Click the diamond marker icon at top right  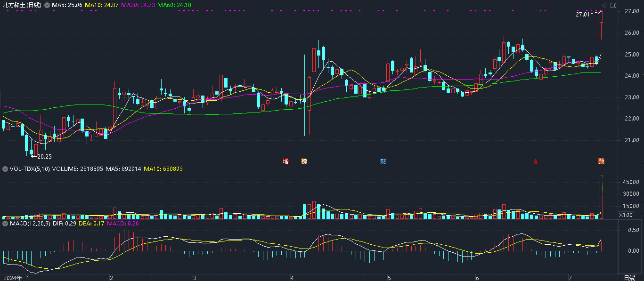coord(604,5)
